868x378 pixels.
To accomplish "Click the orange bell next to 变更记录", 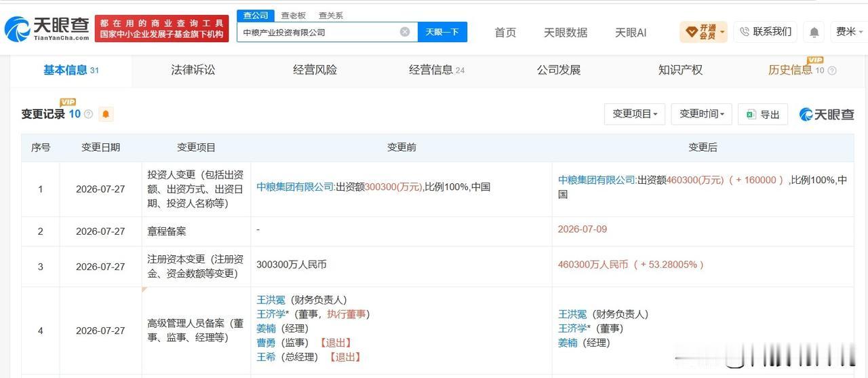I will click(x=106, y=114).
